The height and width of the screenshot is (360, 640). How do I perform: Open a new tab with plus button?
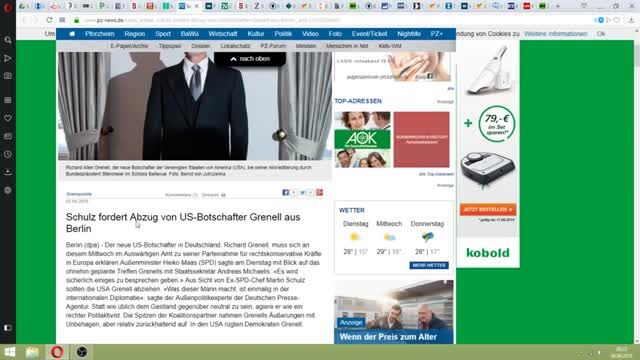point(558,6)
